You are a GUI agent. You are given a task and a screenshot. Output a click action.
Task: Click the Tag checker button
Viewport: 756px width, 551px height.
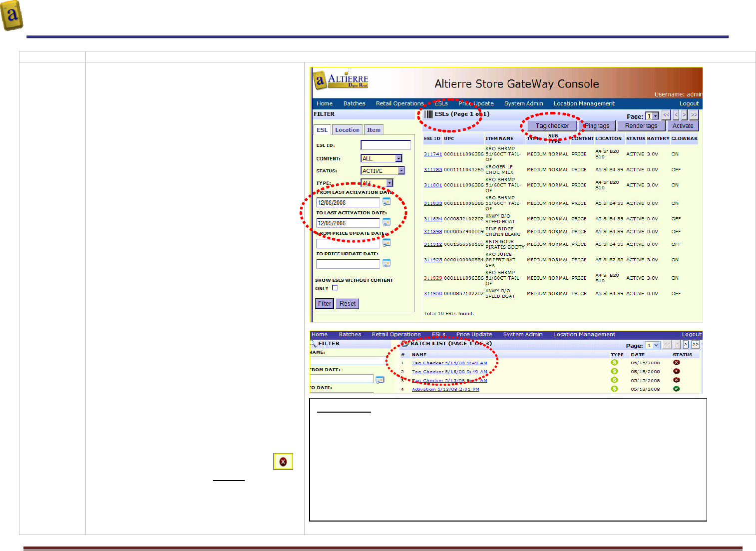[x=552, y=126]
